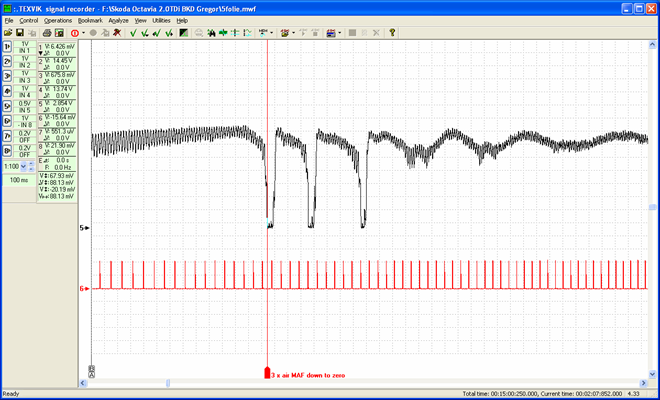Open the Utilities menu
660x400 pixels.
click(x=161, y=21)
